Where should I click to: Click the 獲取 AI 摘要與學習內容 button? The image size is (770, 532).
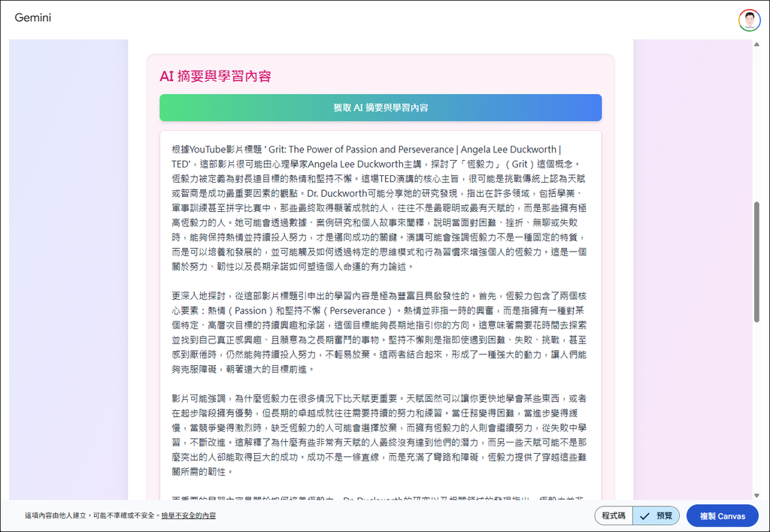point(380,107)
